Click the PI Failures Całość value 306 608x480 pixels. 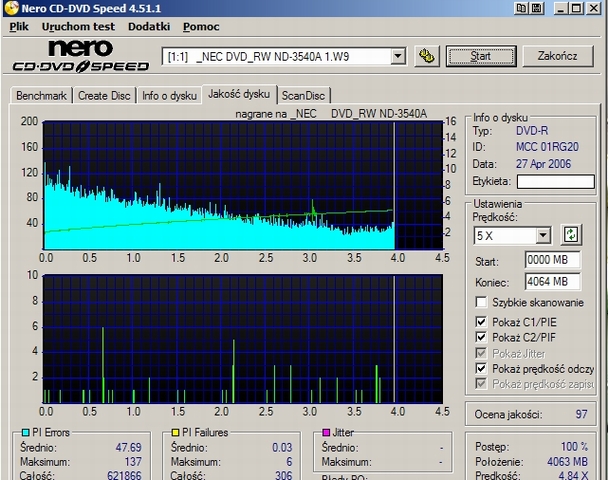coord(283,475)
